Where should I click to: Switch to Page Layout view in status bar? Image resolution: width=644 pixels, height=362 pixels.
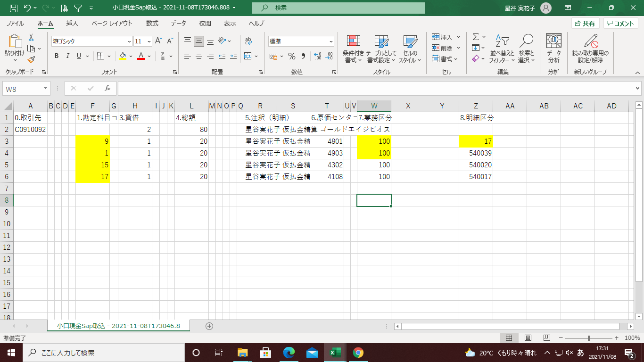528,338
